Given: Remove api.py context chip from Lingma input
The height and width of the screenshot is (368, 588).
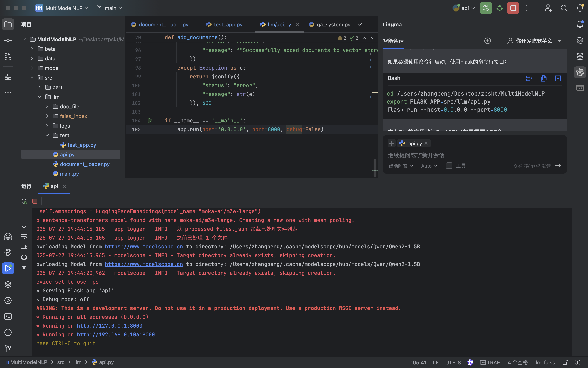Looking at the screenshot, I should [x=426, y=143].
